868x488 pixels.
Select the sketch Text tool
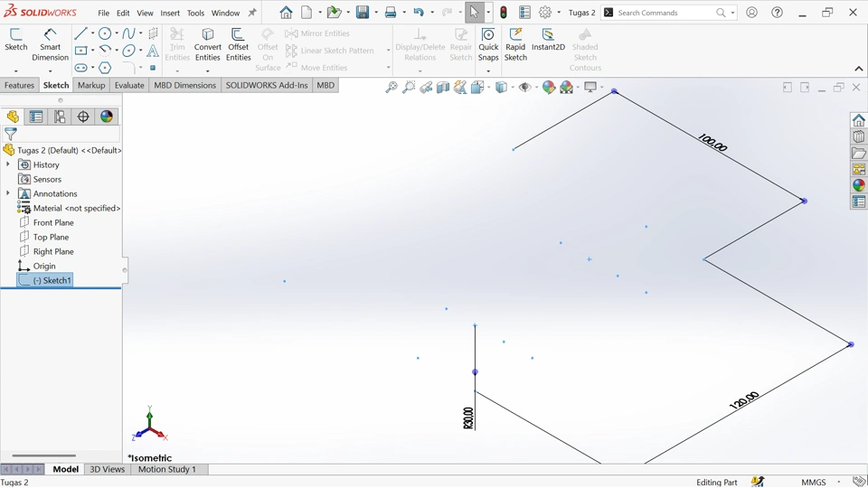click(x=153, y=51)
